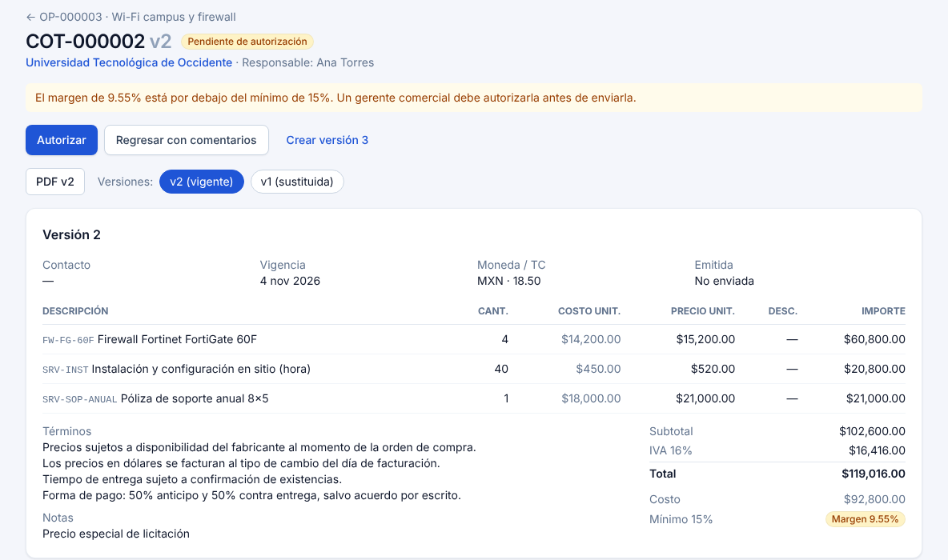Switch to v1 (sustituida) version
948x560 pixels.
coord(297,182)
